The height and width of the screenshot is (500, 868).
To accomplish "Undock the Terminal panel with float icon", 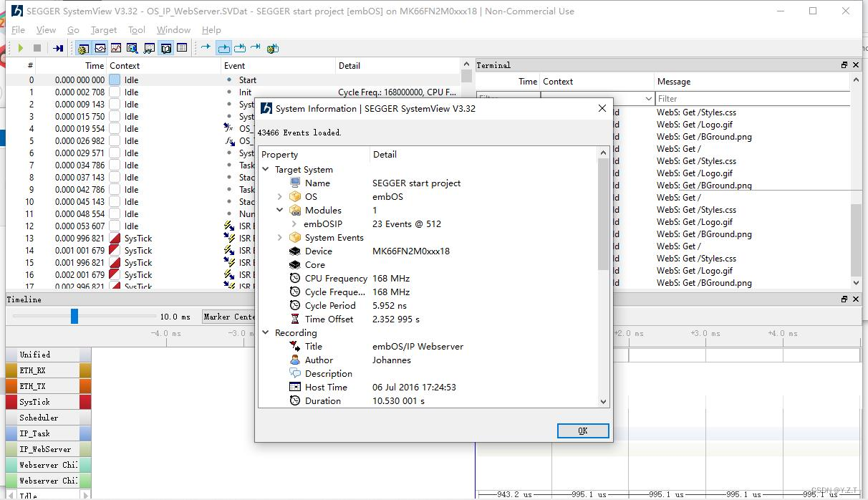I will [844, 65].
